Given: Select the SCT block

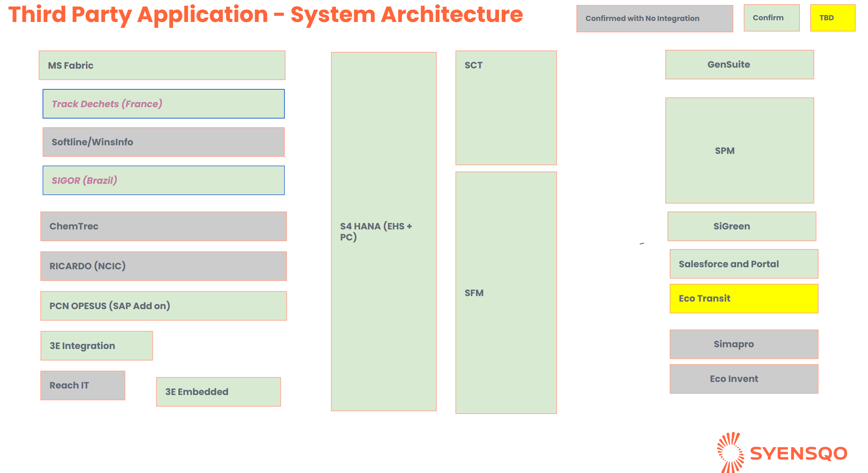Looking at the screenshot, I should [506, 108].
